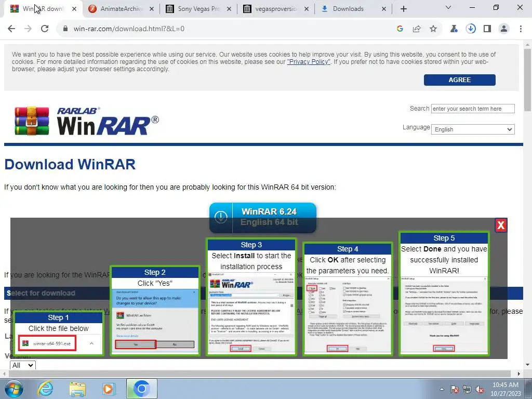The height and width of the screenshot is (399, 532).
Task: Bookmark this page with the star icon
Action: tap(433, 29)
